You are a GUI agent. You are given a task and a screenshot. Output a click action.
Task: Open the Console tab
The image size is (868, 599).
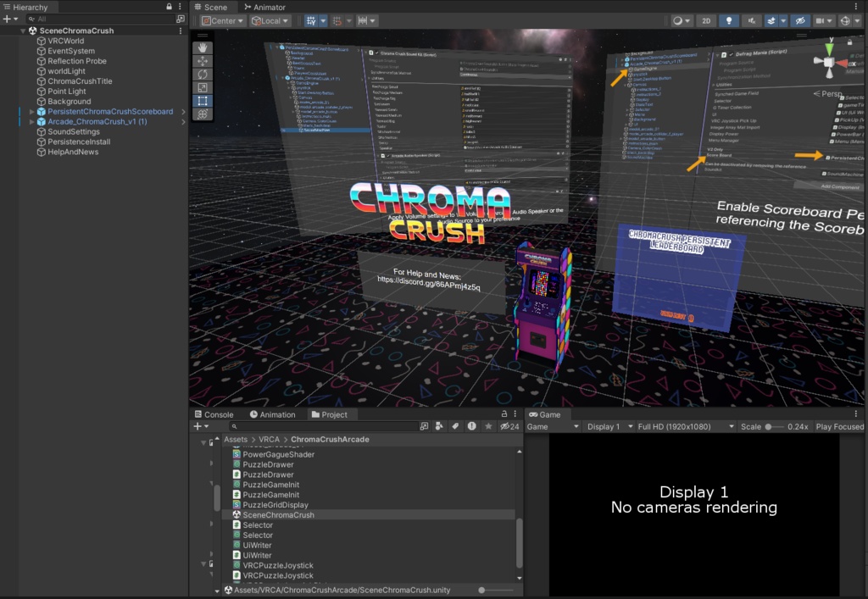[x=216, y=414]
